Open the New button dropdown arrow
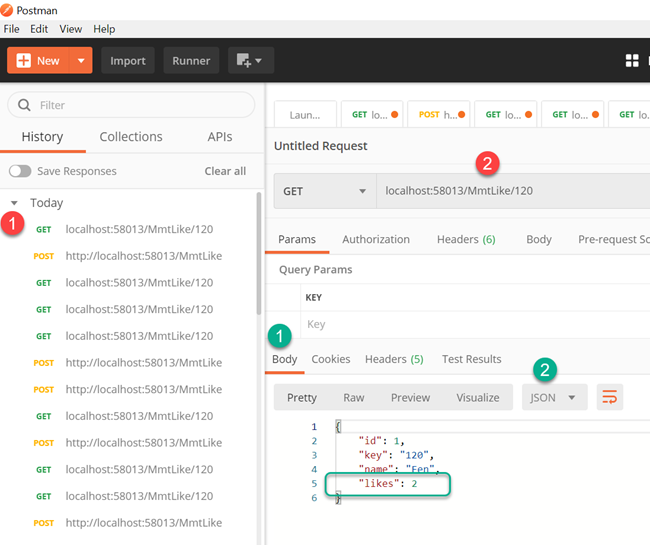Image resolution: width=650 pixels, height=545 pixels. 81,61
